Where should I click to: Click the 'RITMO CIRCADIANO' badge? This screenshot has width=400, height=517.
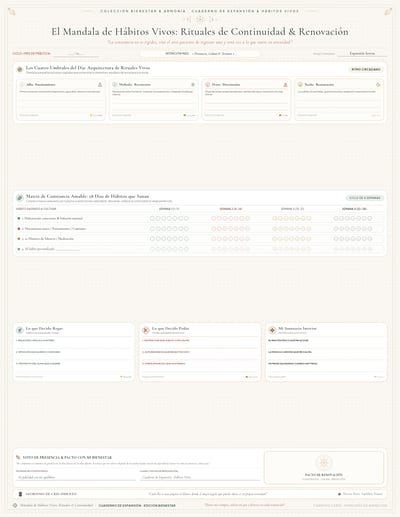[366, 69]
